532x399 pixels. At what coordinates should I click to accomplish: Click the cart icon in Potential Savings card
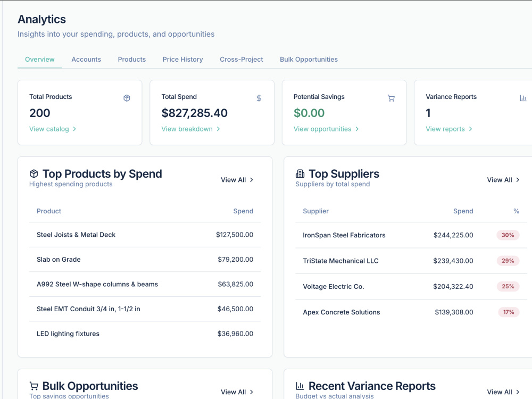pyautogui.click(x=391, y=98)
